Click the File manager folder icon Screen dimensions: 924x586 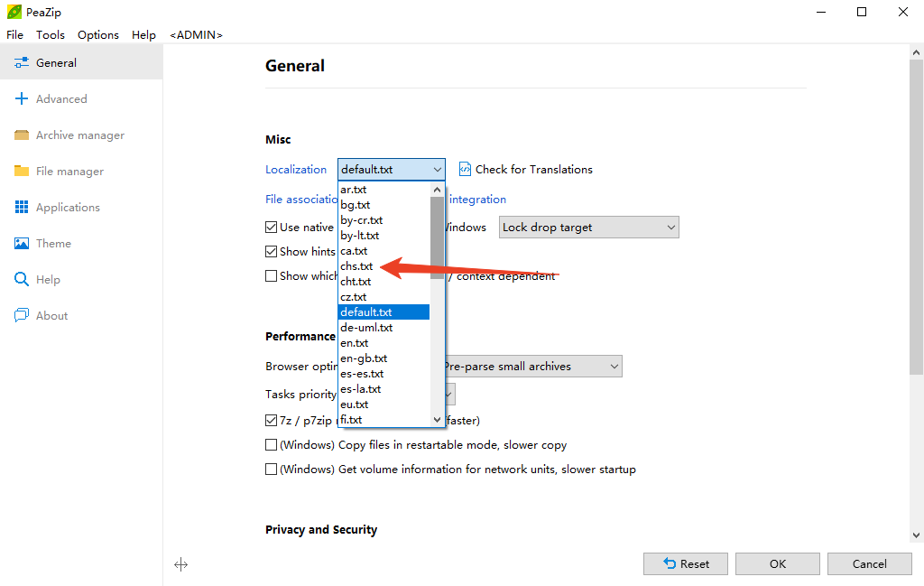pyautogui.click(x=22, y=171)
